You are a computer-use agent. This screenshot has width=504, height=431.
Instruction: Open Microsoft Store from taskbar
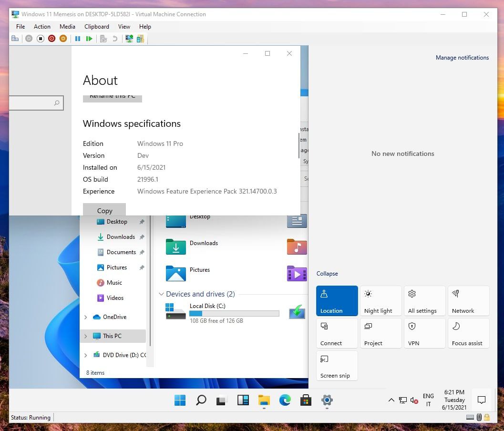[x=306, y=400]
